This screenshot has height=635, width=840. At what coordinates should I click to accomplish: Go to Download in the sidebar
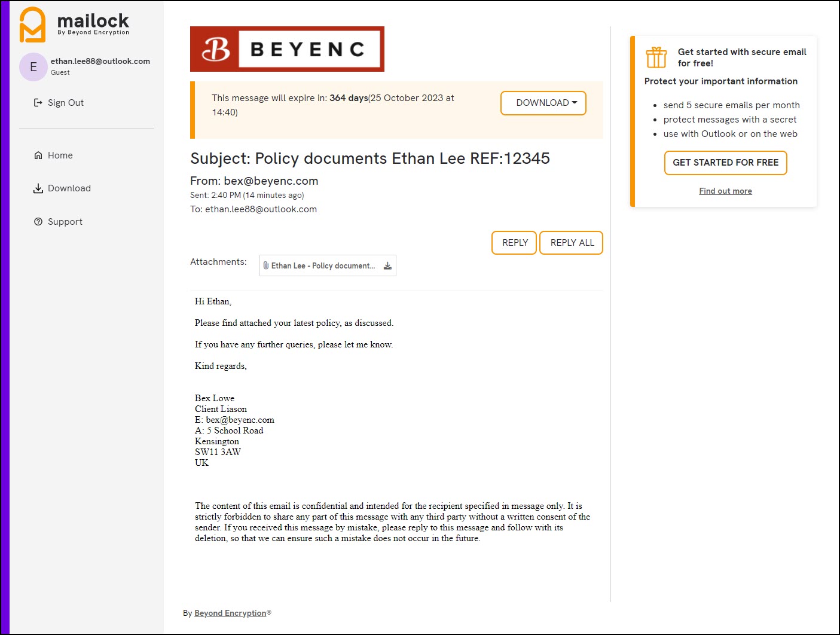[69, 188]
